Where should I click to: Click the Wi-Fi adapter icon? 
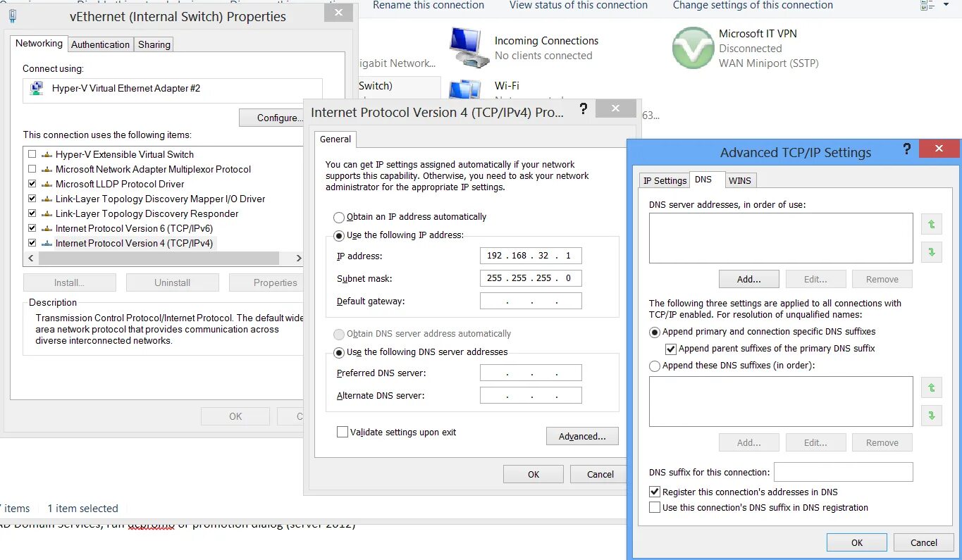466,90
